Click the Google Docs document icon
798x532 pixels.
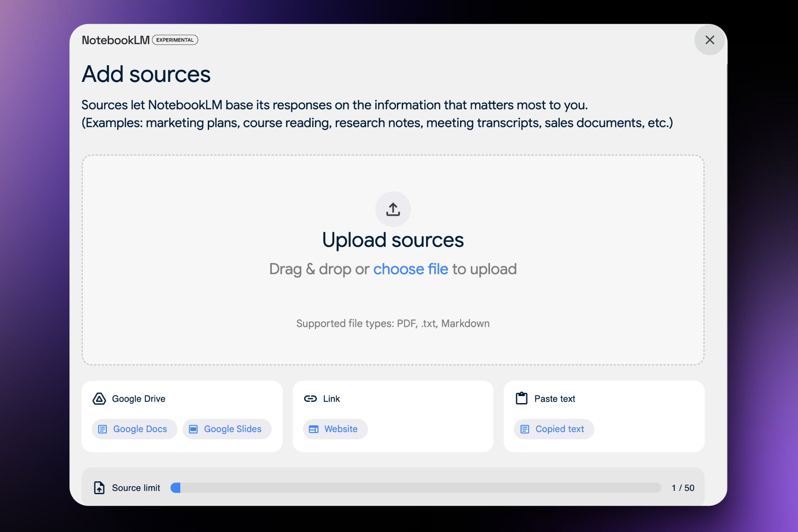(x=102, y=429)
